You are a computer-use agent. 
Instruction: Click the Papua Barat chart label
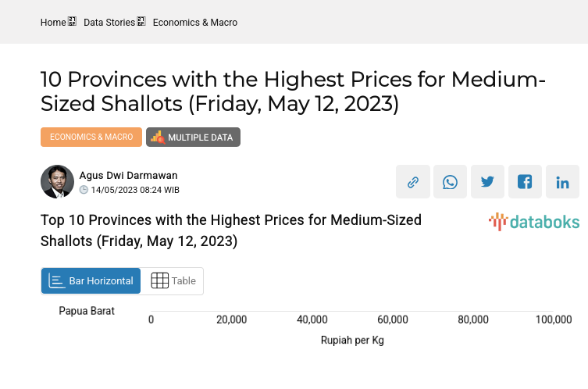87,311
